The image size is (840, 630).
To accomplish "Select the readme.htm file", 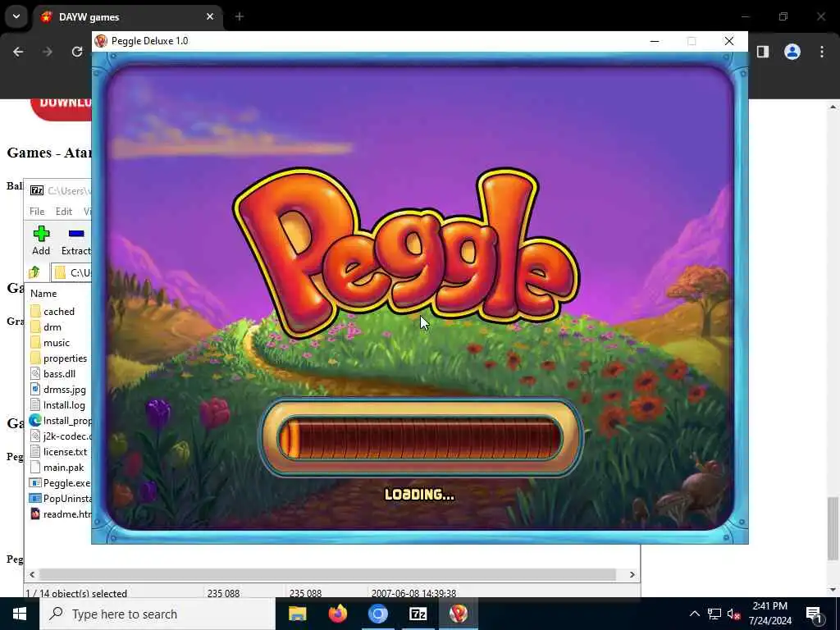I will pos(61,514).
